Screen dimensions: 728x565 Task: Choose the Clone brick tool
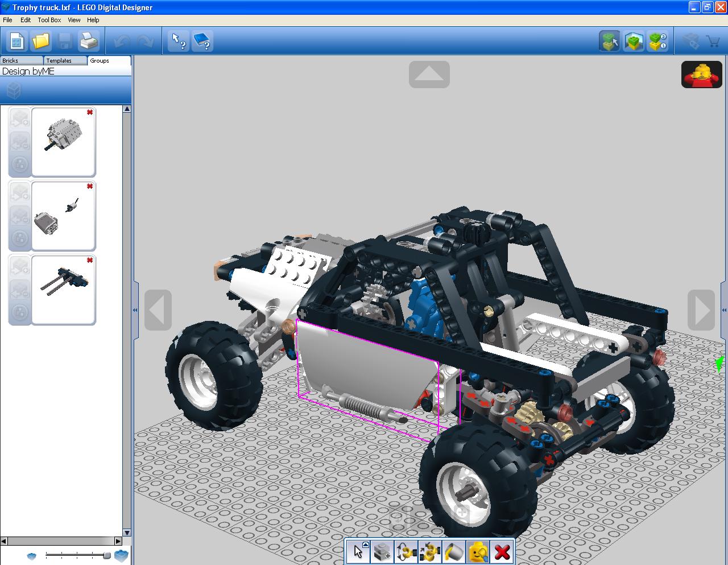(382, 552)
